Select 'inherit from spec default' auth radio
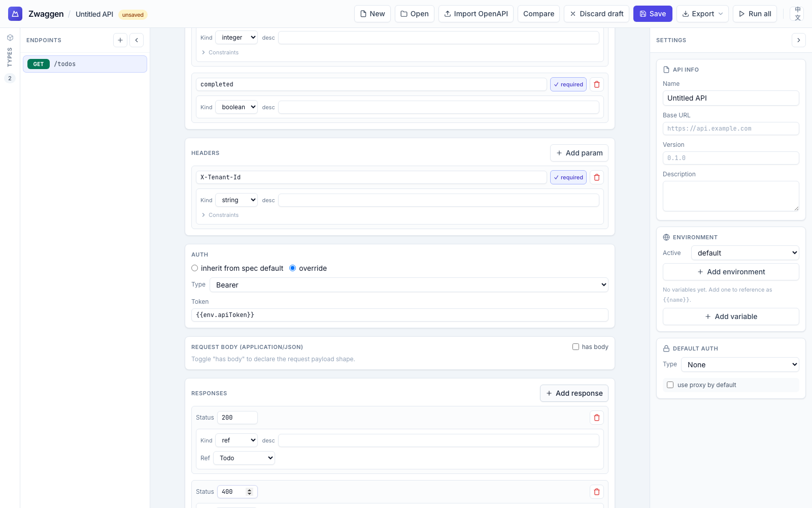812x508 pixels. pos(194,268)
